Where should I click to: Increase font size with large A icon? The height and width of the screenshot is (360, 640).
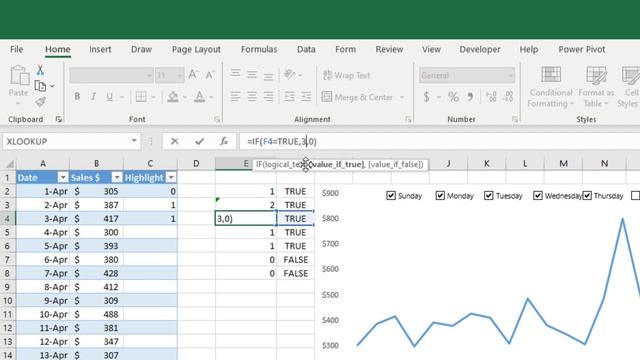pos(193,75)
